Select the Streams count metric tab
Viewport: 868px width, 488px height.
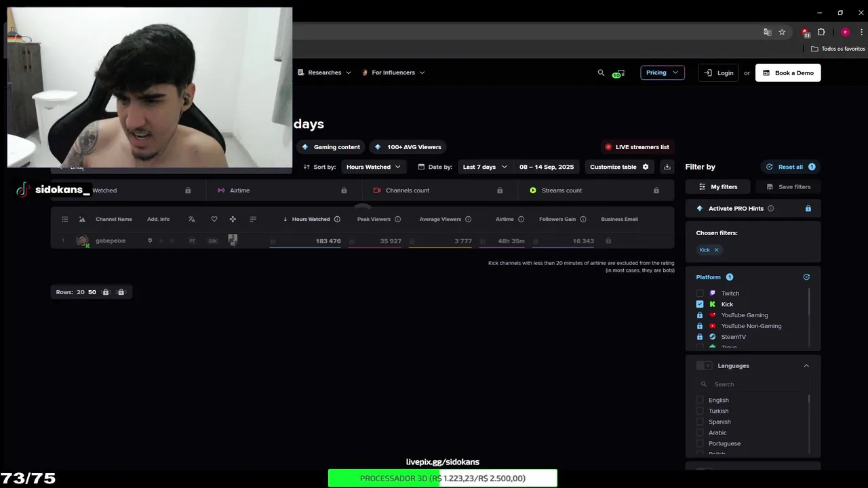pos(597,190)
